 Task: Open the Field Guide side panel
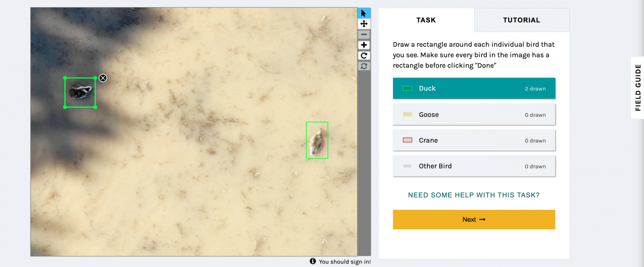click(x=637, y=87)
